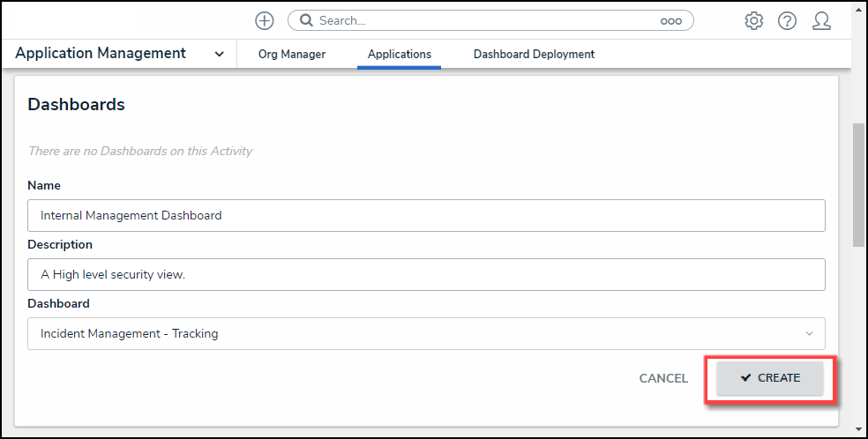Switch to the Org Manager tab
Viewport: 868px width, 439px height.
(x=292, y=54)
